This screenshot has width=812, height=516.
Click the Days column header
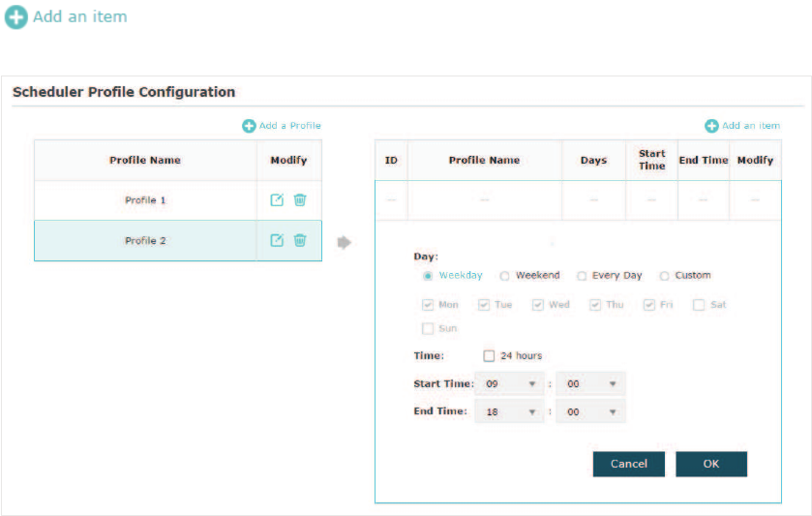click(593, 160)
